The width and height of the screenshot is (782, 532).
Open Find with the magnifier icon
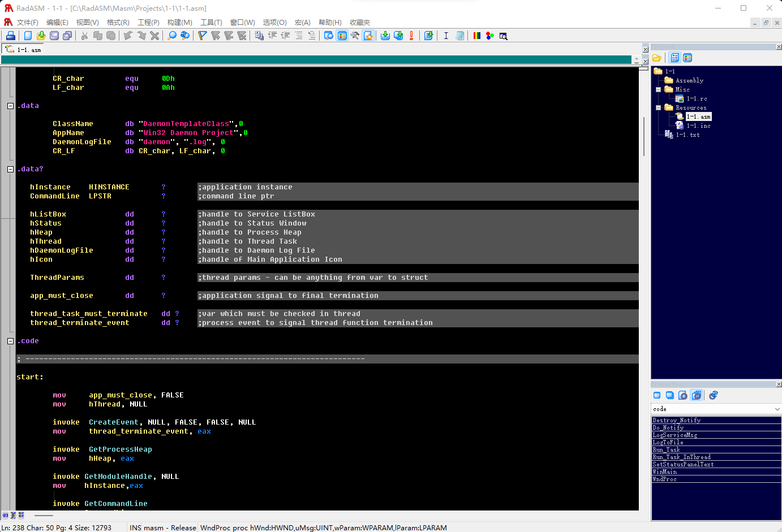172,36
